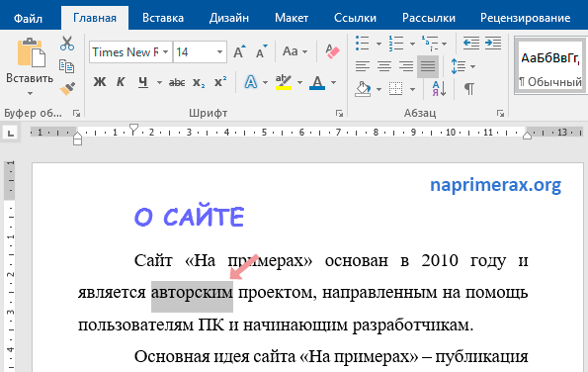Decrease font size with the smaller A

click(261, 51)
